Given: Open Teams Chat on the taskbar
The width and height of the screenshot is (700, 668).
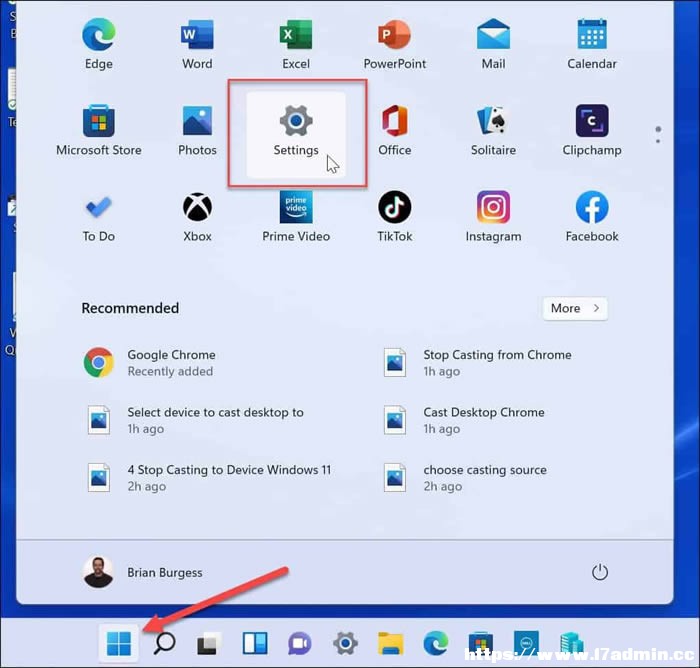Looking at the screenshot, I should (300, 643).
